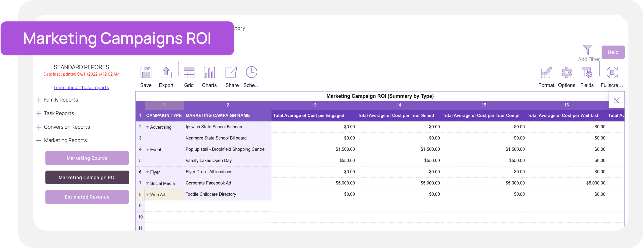The height and width of the screenshot is (248, 644).
Task: Click the Help button
Action: [x=613, y=52]
